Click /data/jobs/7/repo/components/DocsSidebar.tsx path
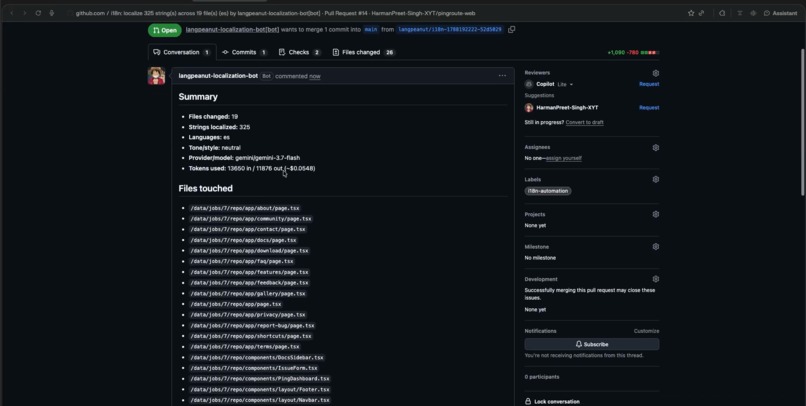The image size is (806, 406). pos(257,358)
